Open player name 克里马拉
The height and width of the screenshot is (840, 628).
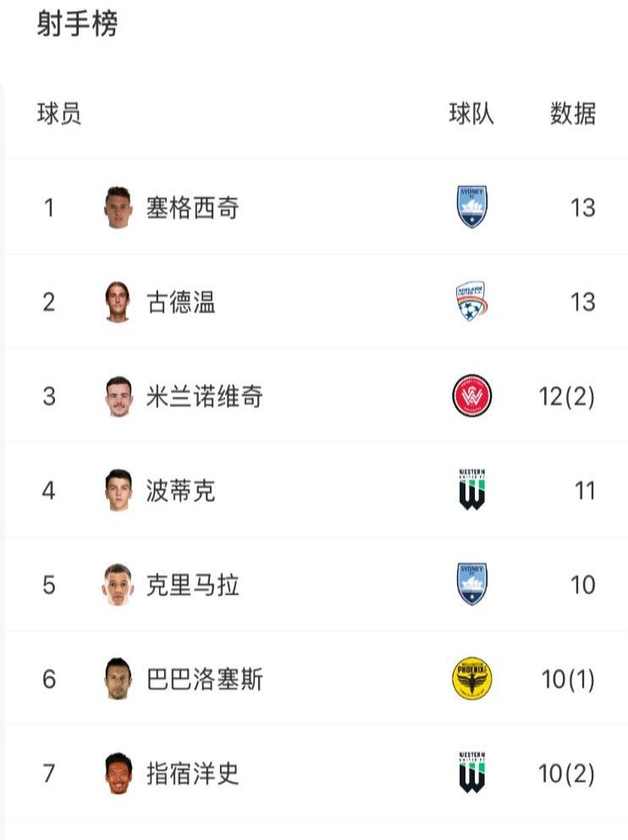(193, 585)
